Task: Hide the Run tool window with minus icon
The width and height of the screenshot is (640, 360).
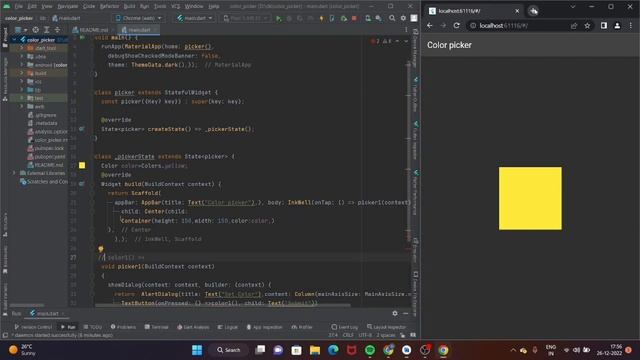Action: [406, 313]
